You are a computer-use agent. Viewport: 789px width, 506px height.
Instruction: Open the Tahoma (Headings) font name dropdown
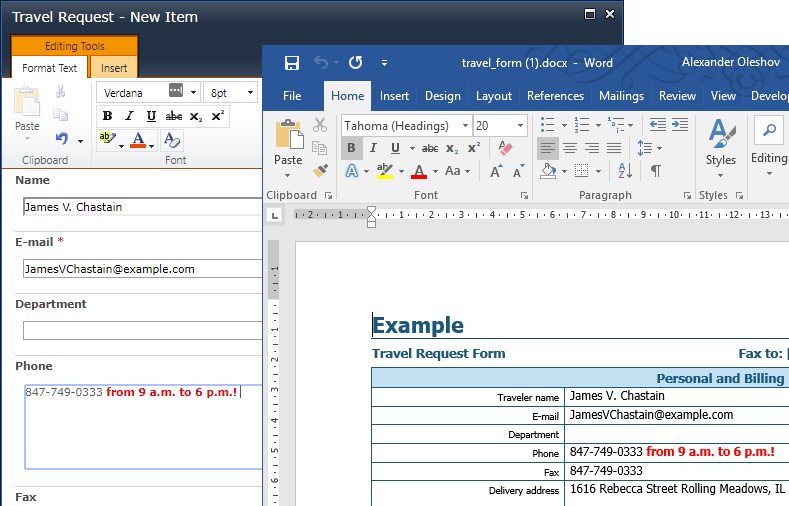tap(465, 126)
